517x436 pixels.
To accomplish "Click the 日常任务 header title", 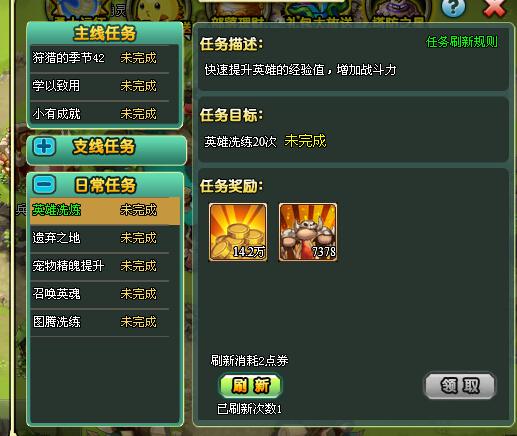I will tap(105, 185).
